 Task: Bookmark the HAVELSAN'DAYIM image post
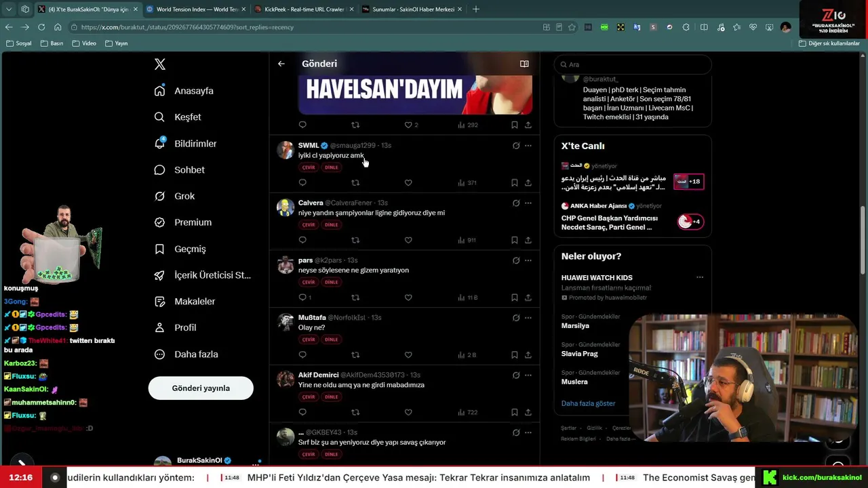pos(515,125)
